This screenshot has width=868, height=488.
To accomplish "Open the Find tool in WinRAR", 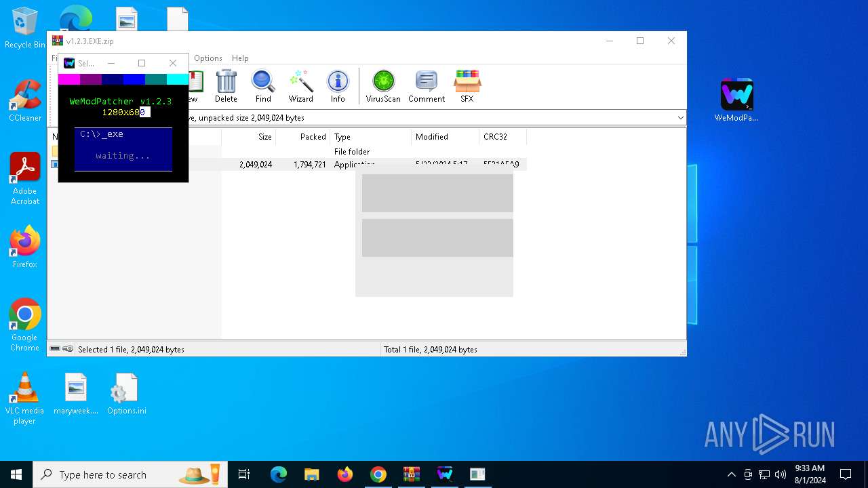I will click(x=263, y=86).
